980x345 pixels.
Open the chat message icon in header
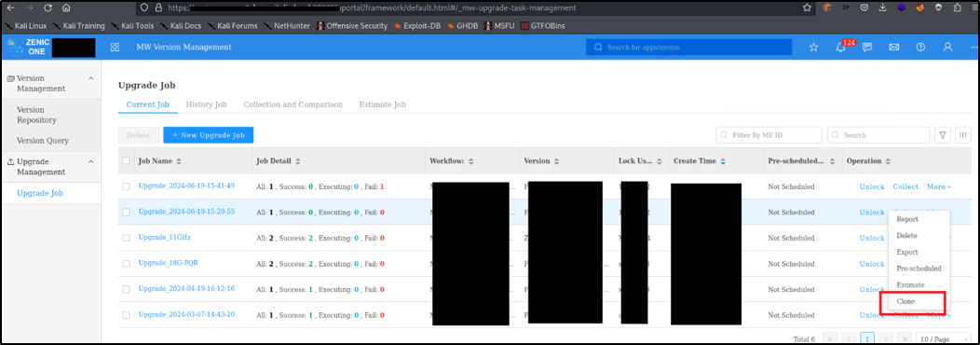coord(867,47)
